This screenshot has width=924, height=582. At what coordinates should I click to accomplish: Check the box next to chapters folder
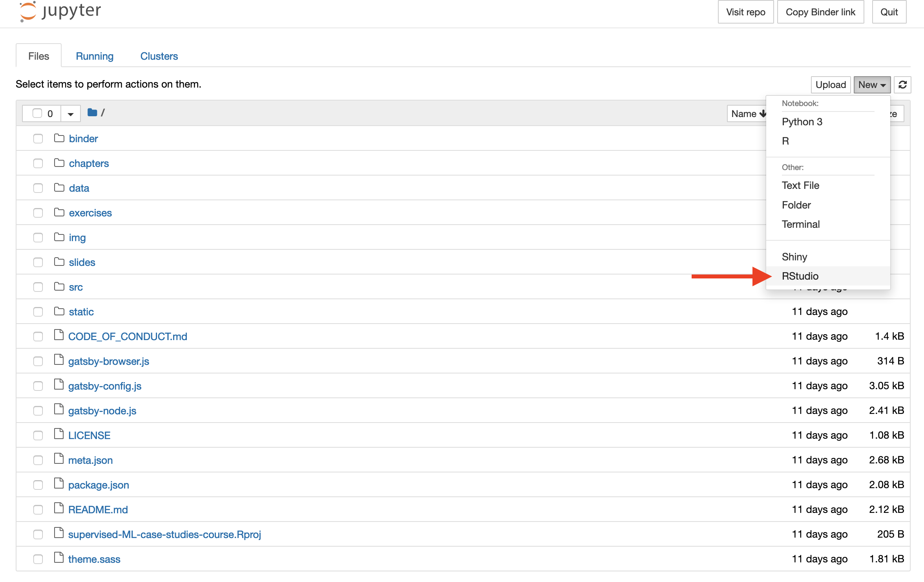point(38,163)
